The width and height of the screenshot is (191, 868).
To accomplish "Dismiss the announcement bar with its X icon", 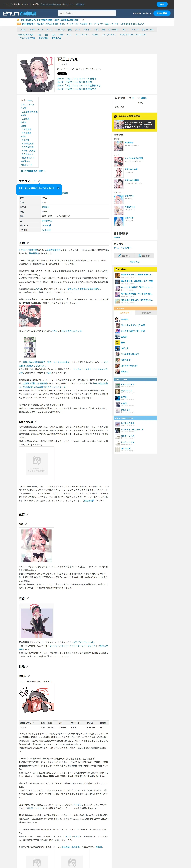I will click(83, 20).
